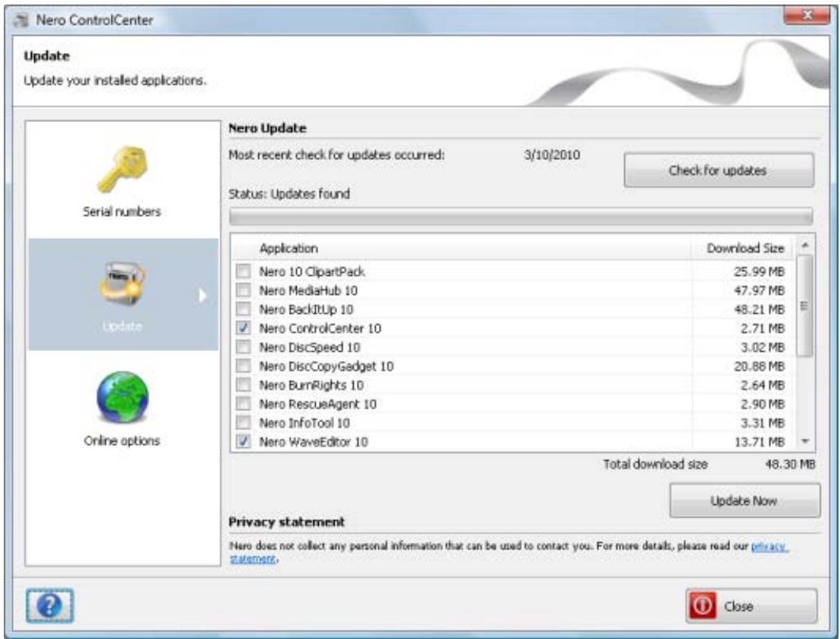Click the update list scrollbar thumb

tap(804, 305)
